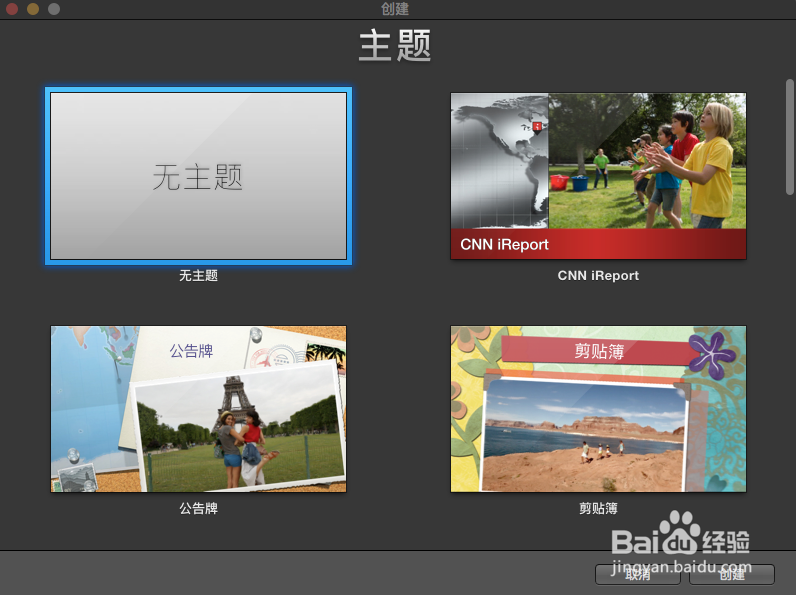Click the 取消 cancel button
The image size is (796, 595).
[x=638, y=574]
